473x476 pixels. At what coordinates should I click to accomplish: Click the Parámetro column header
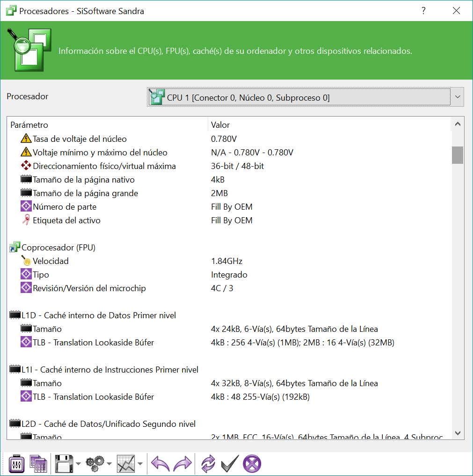click(x=108, y=125)
